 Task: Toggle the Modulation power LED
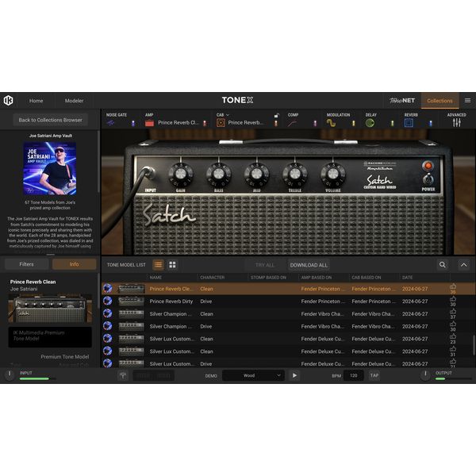353,123
